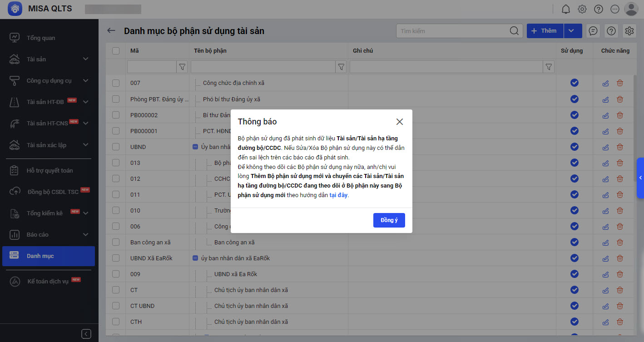Open the dropdown arrow beside Thêm button

coord(572,31)
